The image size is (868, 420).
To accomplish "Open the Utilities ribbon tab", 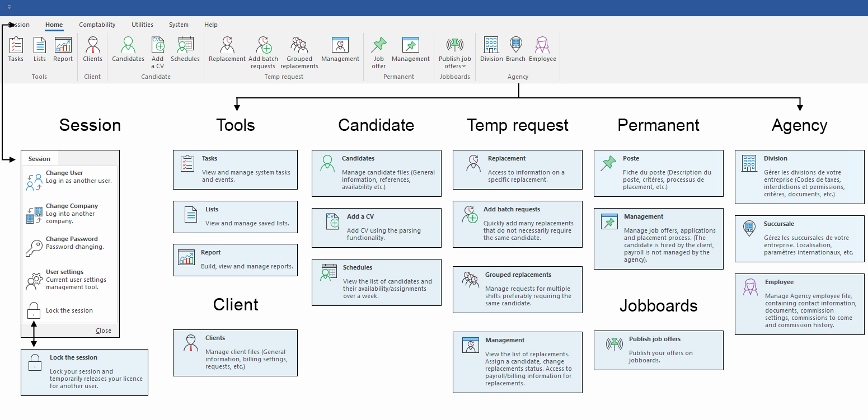I will tap(142, 25).
